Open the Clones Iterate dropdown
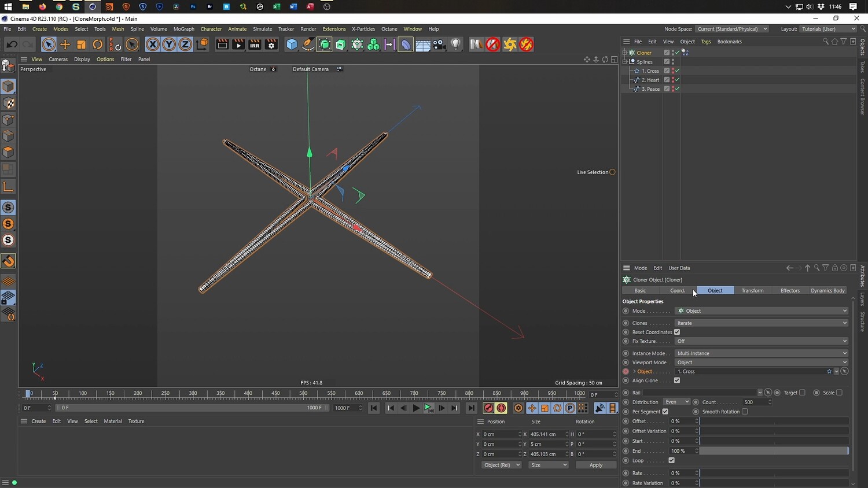 click(761, 323)
